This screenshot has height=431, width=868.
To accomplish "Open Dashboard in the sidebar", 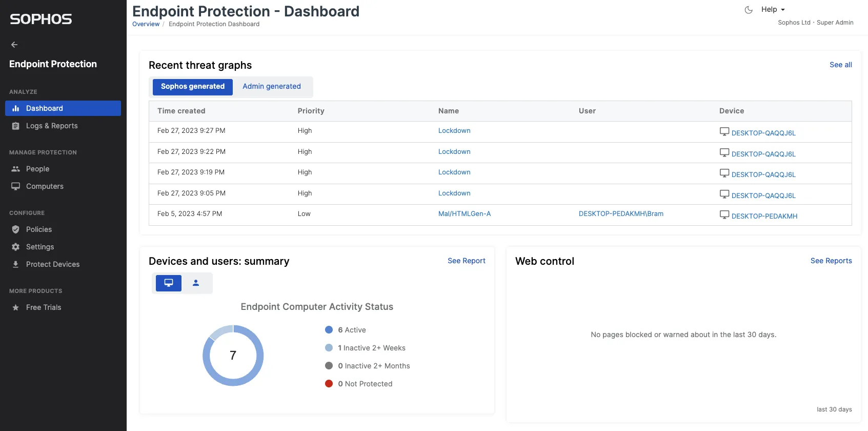I will coord(63,108).
